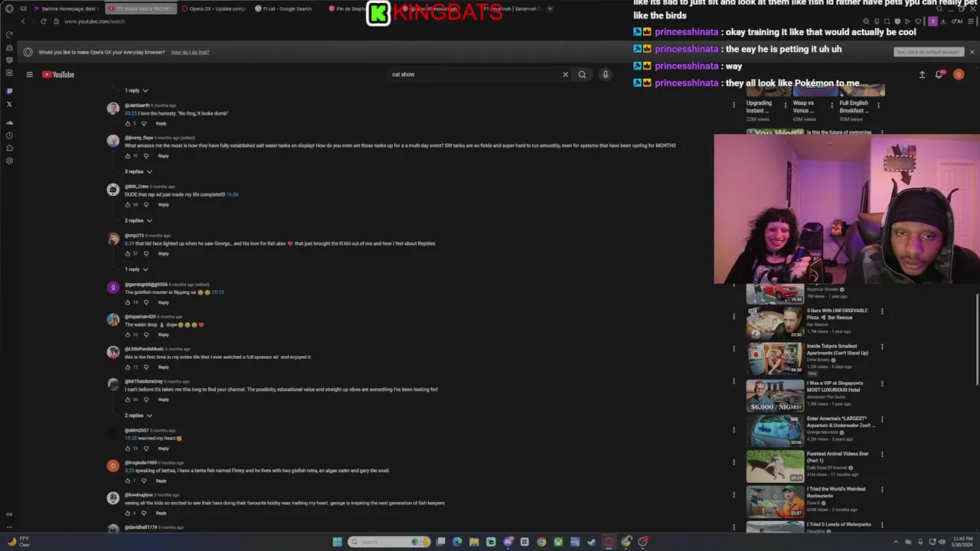Screen dimensions: 980x551
Task: Reply to @JanSuerth's comment
Action: [x=161, y=123]
